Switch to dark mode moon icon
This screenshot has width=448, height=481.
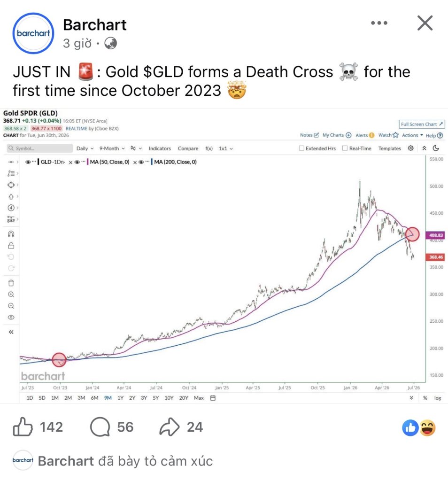click(436, 148)
